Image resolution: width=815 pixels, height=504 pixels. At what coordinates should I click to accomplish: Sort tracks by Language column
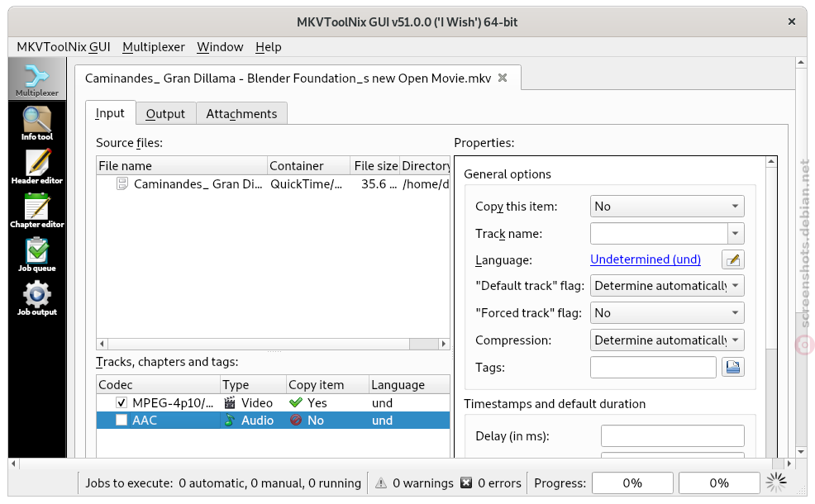(x=409, y=385)
